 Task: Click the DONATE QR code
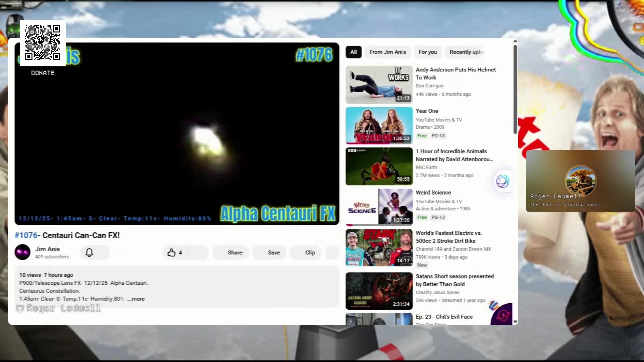coord(43,43)
